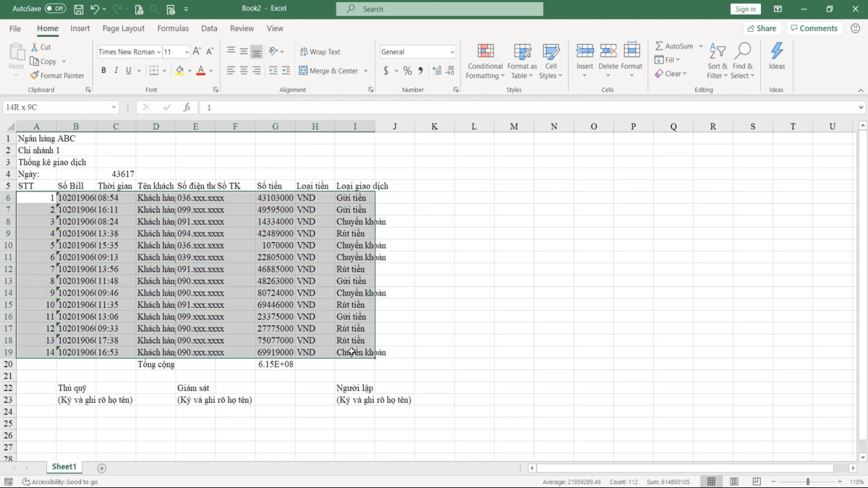
Task: Click the Share button
Action: point(761,28)
